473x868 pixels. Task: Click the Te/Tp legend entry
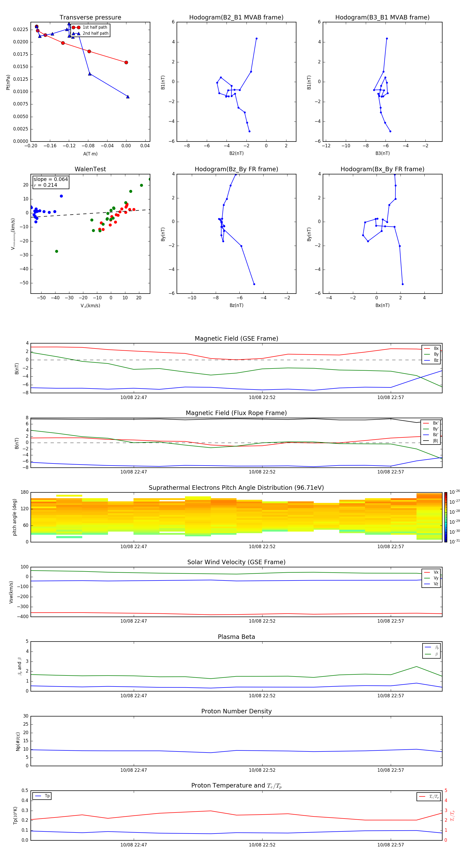(429, 796)
